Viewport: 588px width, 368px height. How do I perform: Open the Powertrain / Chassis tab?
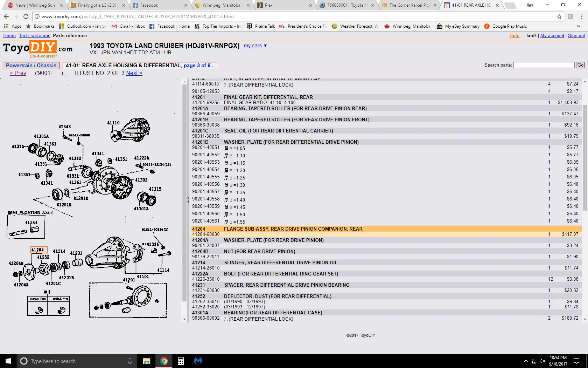[31, 66]
